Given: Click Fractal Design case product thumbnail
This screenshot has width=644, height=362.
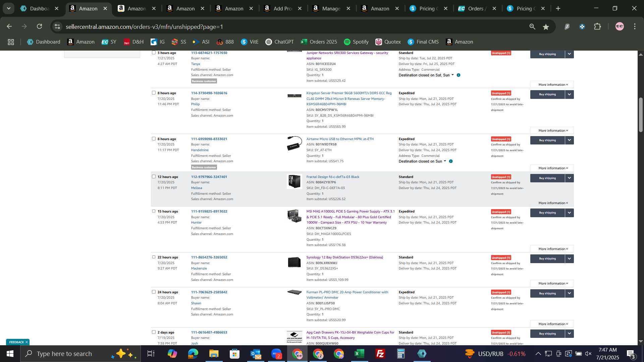Looking at the screenshot, I should [294, 181].
